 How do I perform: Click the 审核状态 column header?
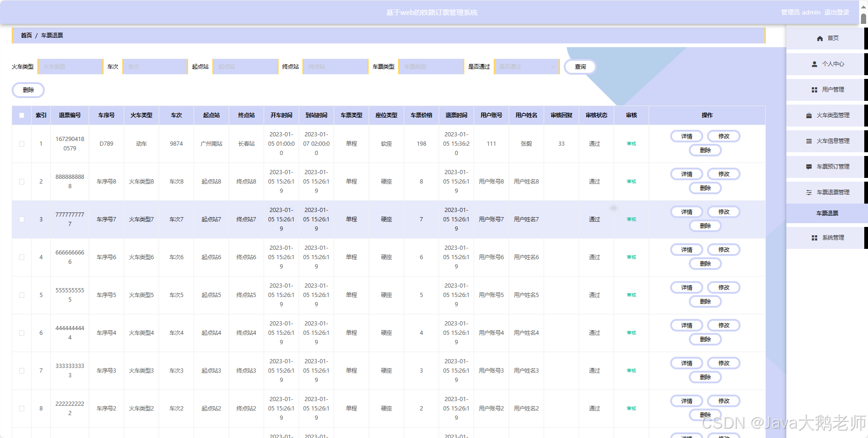point(596,115)
